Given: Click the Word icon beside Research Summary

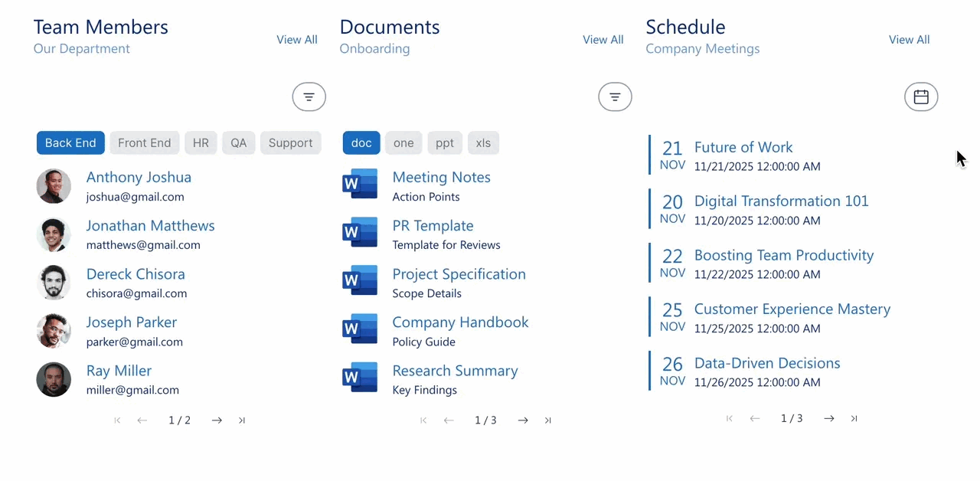Looking at the screenshot, I should (x=360, y=377).
